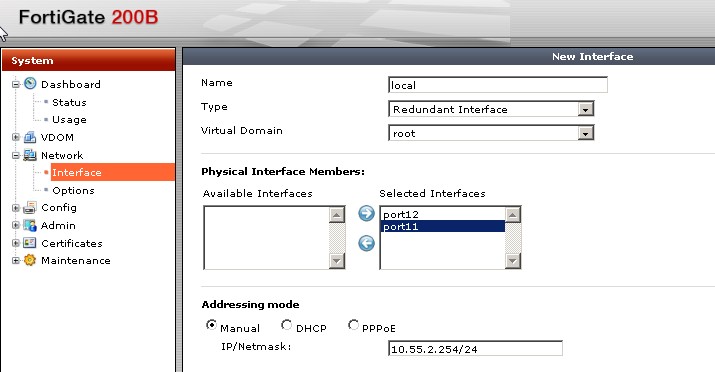
Task: Open the Type dropdown
Action: point(585,109)
